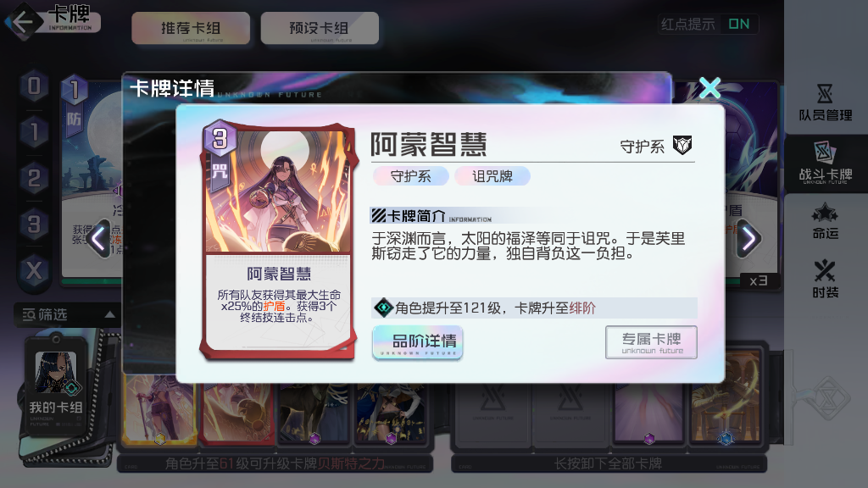The width and height of the screenshot is (868, 488).
Task: Filter cards by cost 2 hexagon
Action: [34, 179]
